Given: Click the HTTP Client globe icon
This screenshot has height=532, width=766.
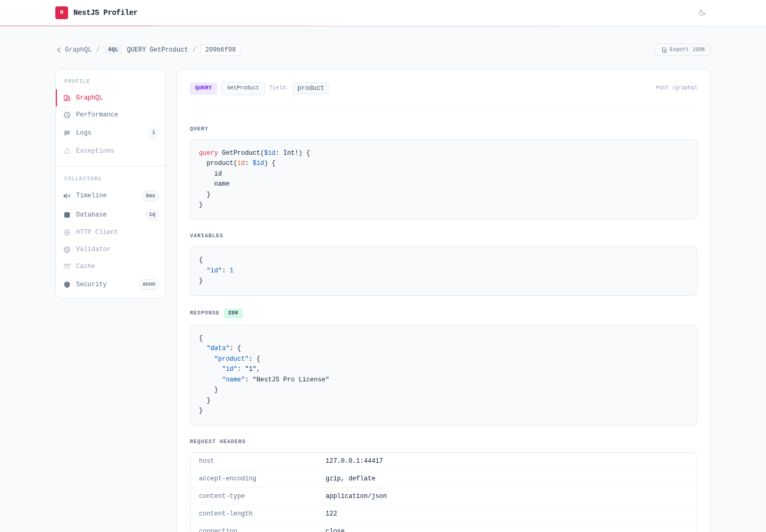Looking at the screenshot, I should pos(67,232).
